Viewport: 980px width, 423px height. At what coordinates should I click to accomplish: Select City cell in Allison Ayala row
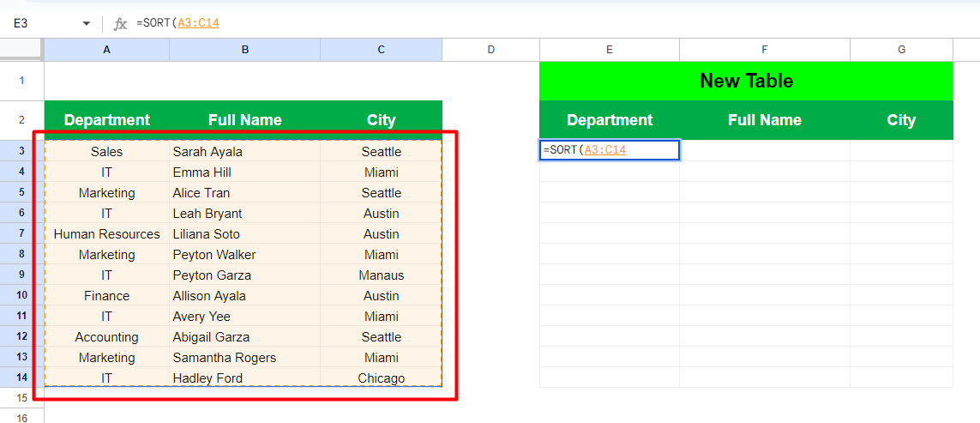[x=382, y=296]
